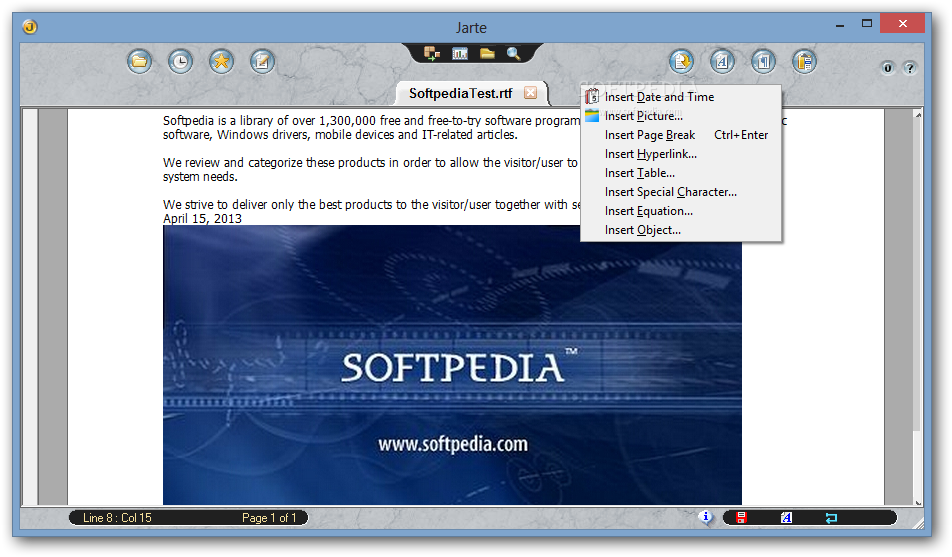The height and width of the screenshot is (557, 952).
Task: Select the SoftpediaTest.rtf document tab
Action: (460, 93)
